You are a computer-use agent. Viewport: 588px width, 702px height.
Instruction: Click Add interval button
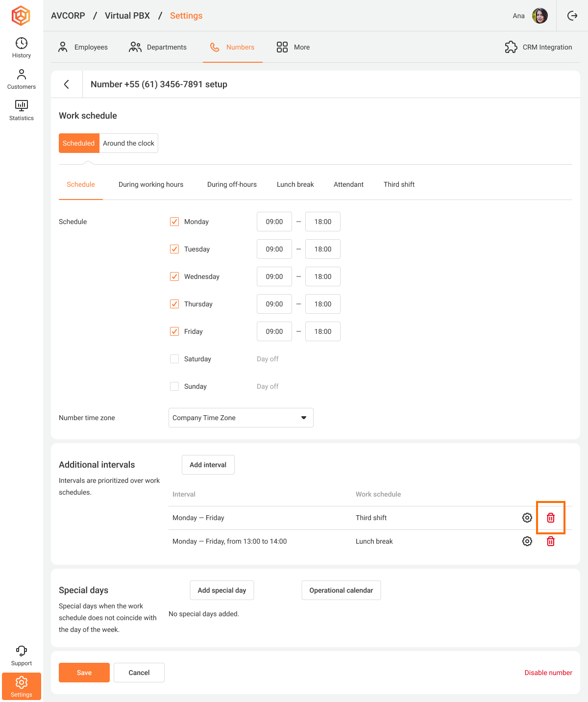pos(208,465)
